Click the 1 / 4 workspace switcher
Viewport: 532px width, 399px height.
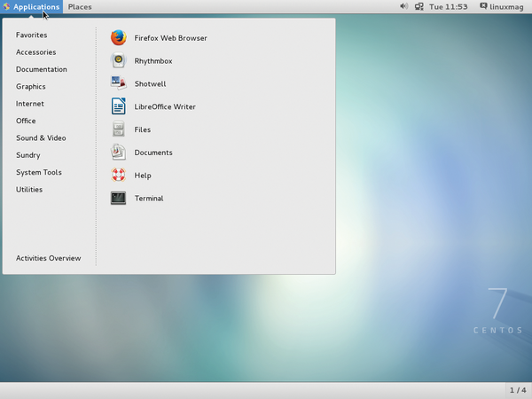coord(518,390)
